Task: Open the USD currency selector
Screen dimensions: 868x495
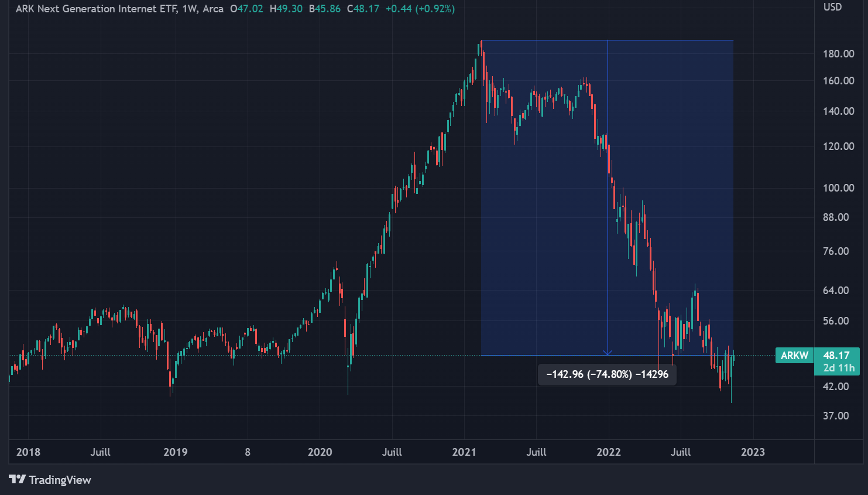Action: tap(832, 7)
